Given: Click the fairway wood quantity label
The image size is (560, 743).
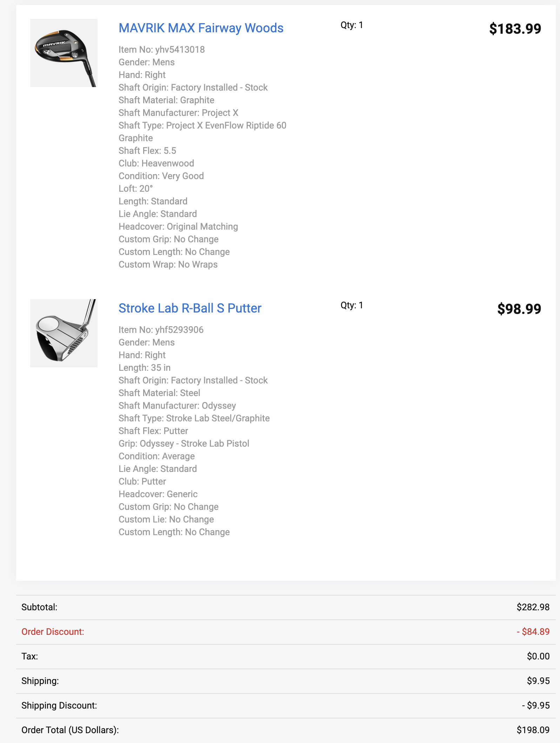Looking at the screenshot, I should (x=352, y=25).
